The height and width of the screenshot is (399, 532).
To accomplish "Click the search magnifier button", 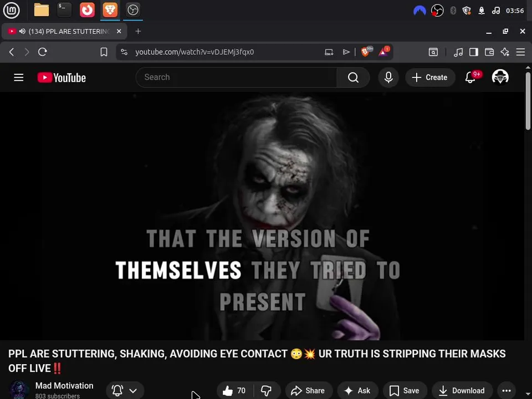I will pyautogui.click(x=353, y=78).
